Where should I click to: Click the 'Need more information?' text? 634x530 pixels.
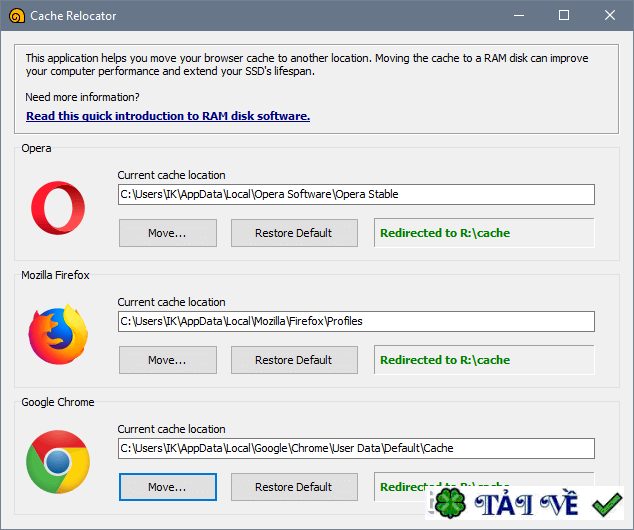tap(82, 97)
